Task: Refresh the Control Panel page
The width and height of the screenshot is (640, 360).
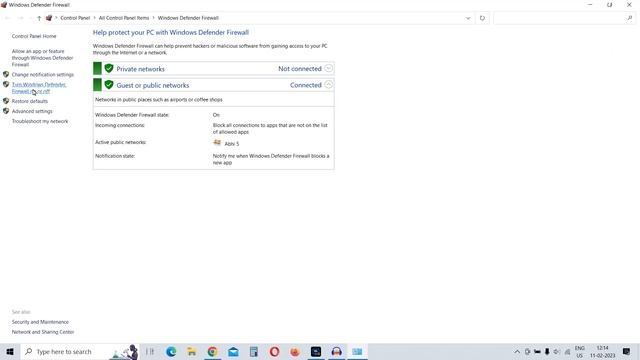Action: pyautogui.click(x=482, y=18)
